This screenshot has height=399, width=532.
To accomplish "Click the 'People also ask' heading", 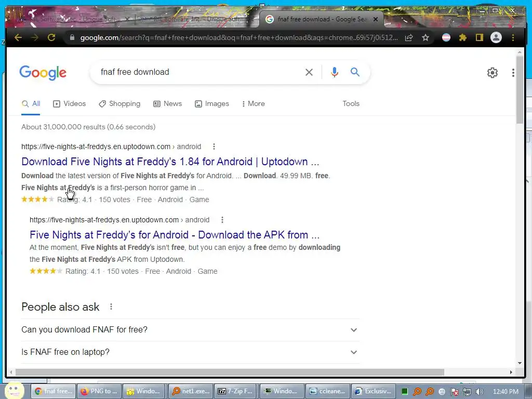I will click(60, 307).
